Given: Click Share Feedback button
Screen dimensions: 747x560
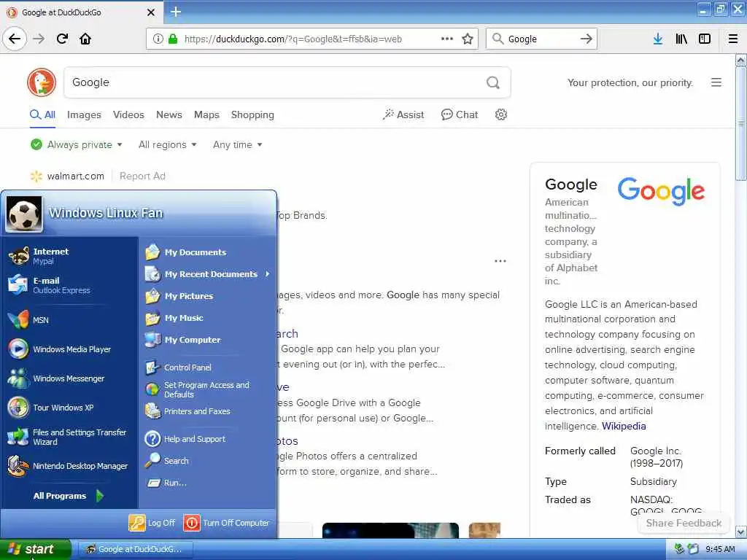Looking at the screenshot, I should pyautogui.click(x=684, y=523).
